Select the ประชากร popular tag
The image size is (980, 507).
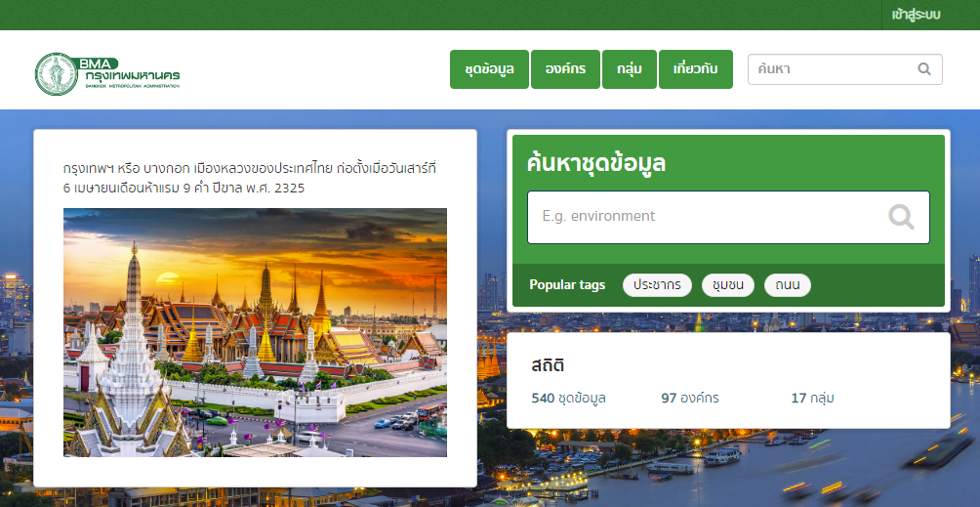657,285
